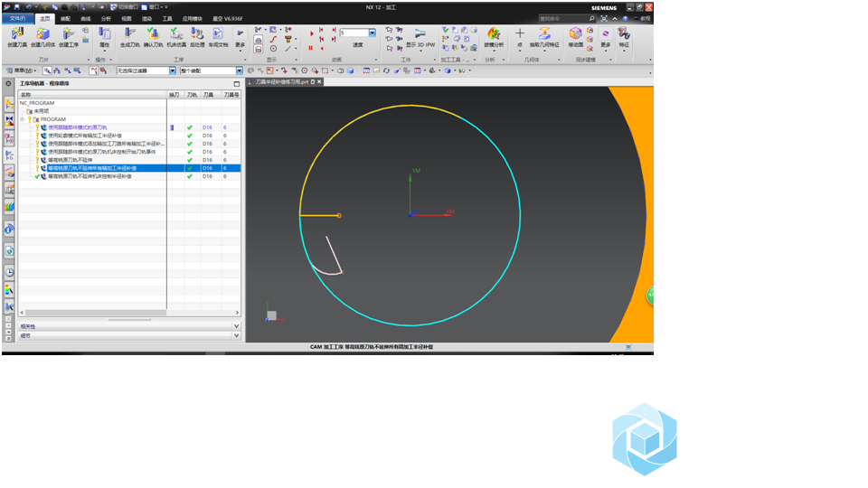Switch to the 主页 (Home) ribbon tab
This screenshot has width=868, height=488.
45,19
